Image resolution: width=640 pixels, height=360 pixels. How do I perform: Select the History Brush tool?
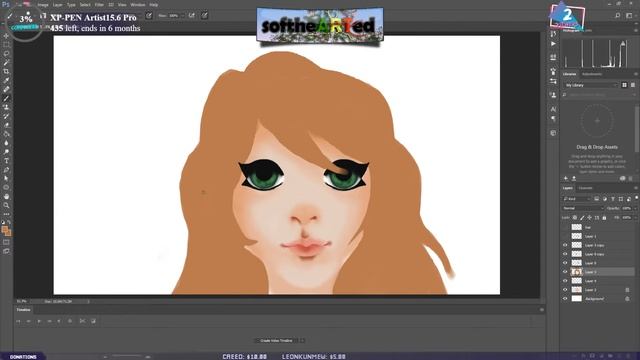6,116
